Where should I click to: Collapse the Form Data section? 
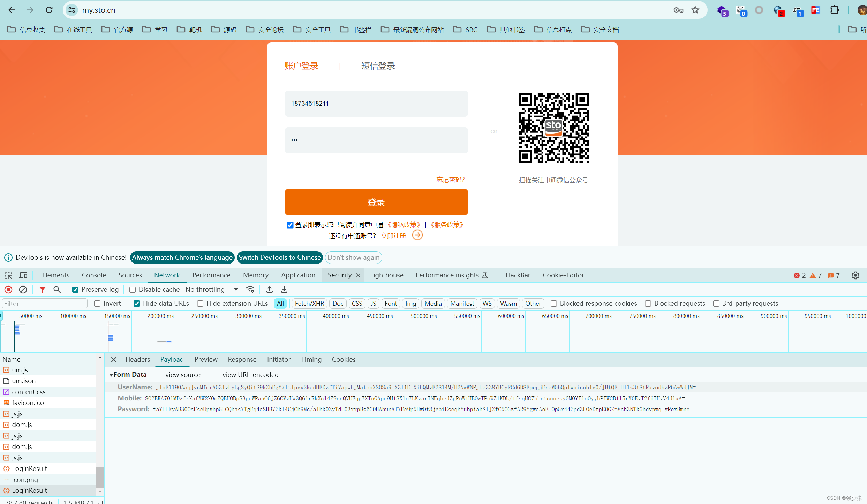(x=111, y=375)
